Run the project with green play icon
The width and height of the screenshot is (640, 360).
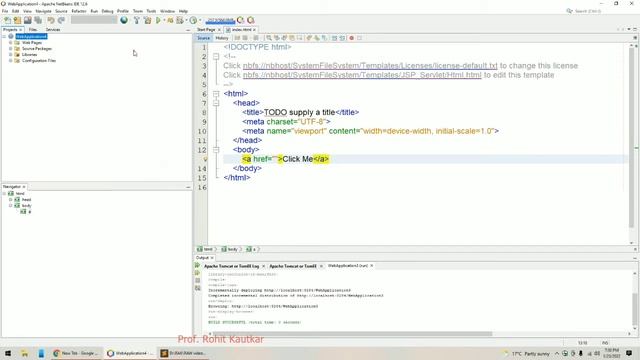tap(158, 20)
